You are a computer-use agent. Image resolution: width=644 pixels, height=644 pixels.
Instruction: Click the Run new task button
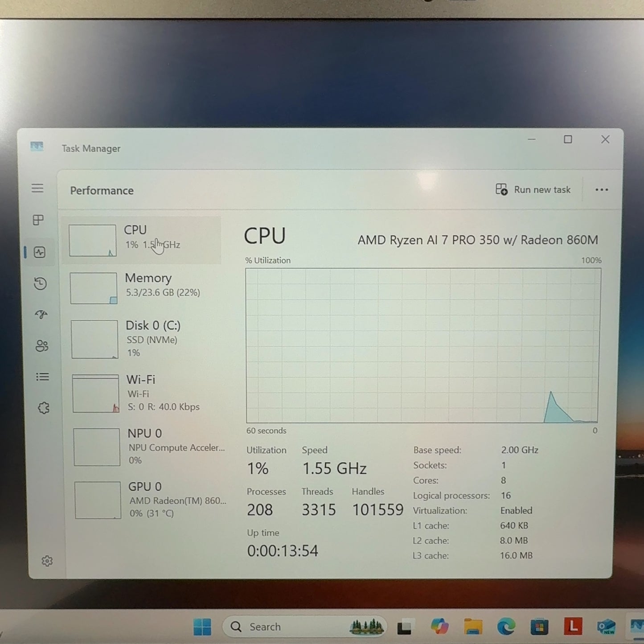click(x=533, y=190)
